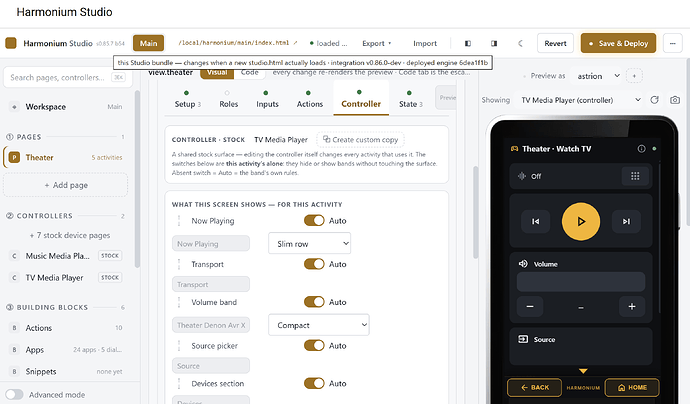This screenshot has height=404, width=690.
Task: Toggle the right preview panel icon
Action: (x=494, y=43)
